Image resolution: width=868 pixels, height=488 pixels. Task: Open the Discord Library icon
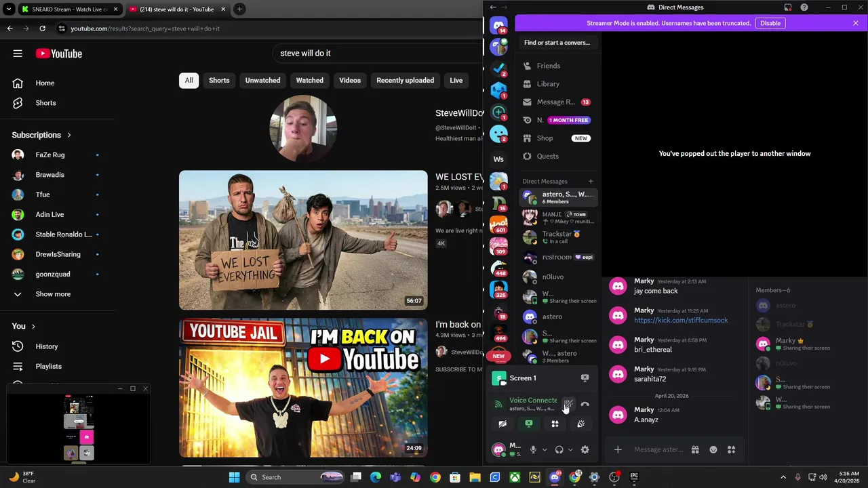pyautogui.click(x=528, y=84)
